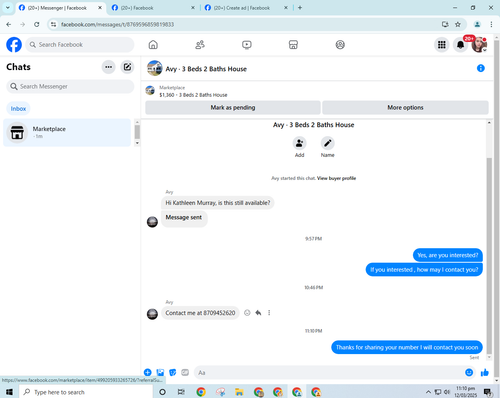Screen dimensions: 500x398
Task: Send a thumbs-up like
Action: pyautogui.click(x=485, y=372)
